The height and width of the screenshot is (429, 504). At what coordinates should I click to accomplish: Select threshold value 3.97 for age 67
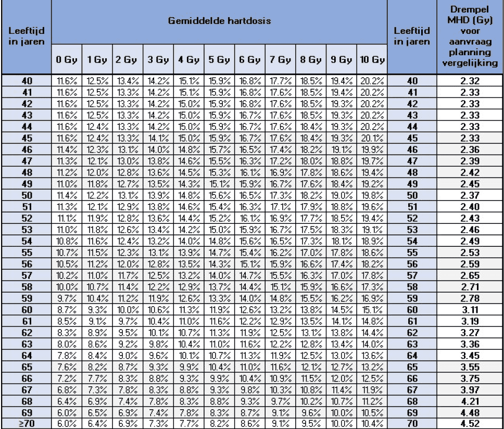tap(470, 390)
